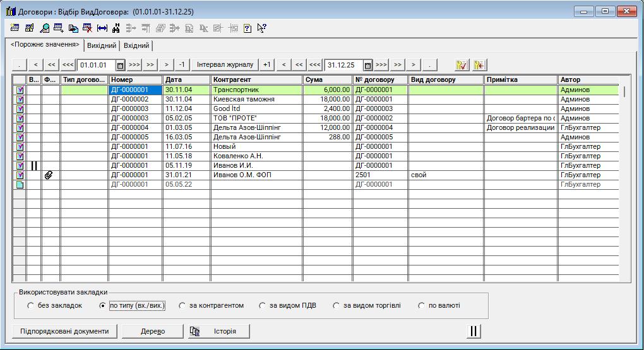The image size is (644, 350).
Task: Click the question mark help icon
Action: pyautogui.click(x=247, y=28)
